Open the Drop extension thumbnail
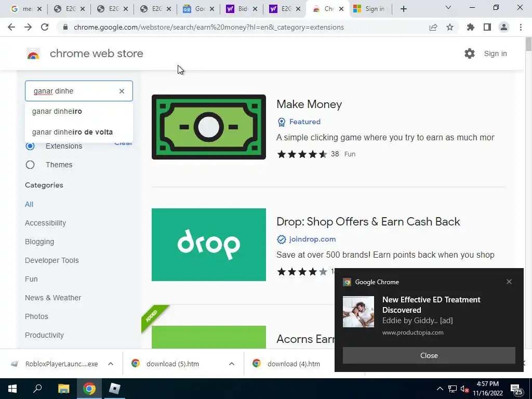This screenshot has height=399, width=532. [209, 245]
